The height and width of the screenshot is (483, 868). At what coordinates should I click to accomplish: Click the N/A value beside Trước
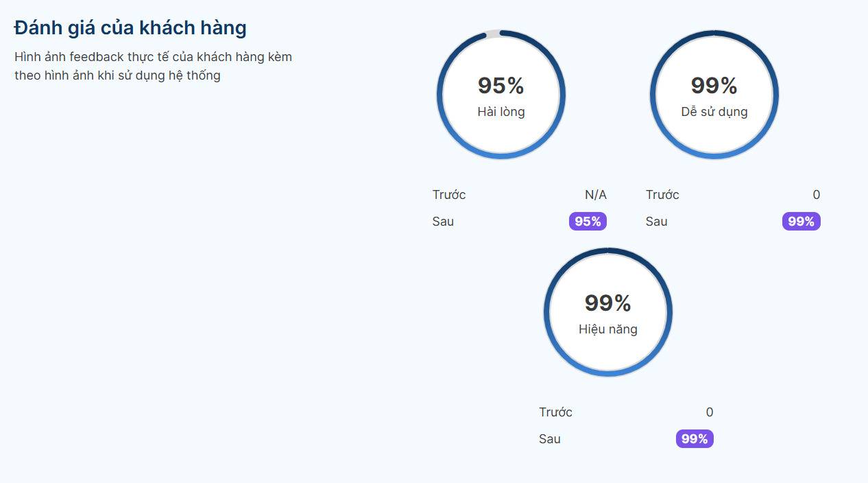(596, 195)
